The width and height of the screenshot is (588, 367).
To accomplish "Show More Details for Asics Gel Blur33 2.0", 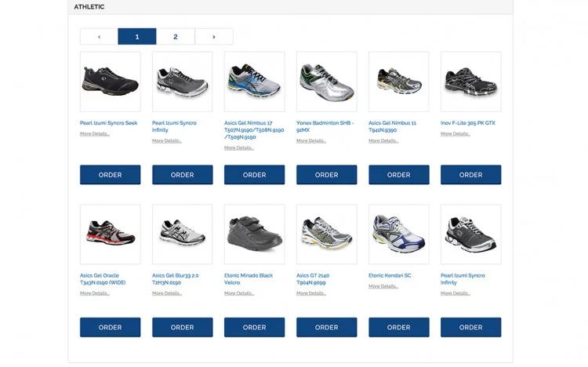I will [167, 293].
